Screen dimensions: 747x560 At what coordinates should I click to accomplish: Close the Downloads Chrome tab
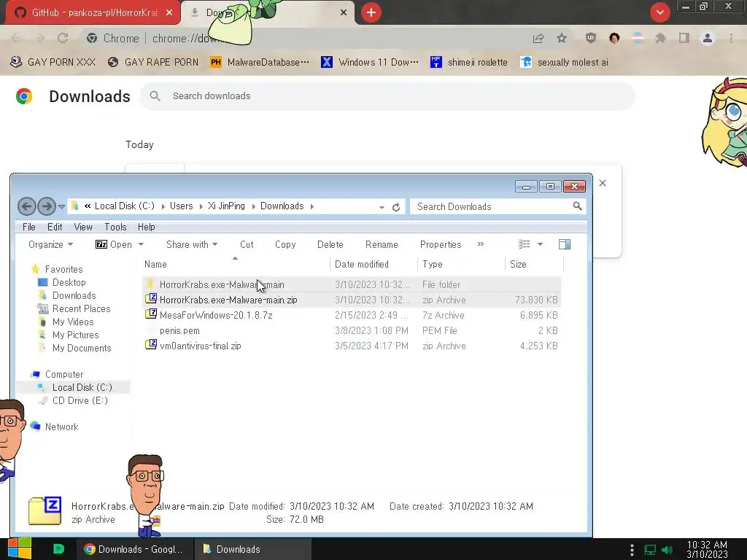343,12
